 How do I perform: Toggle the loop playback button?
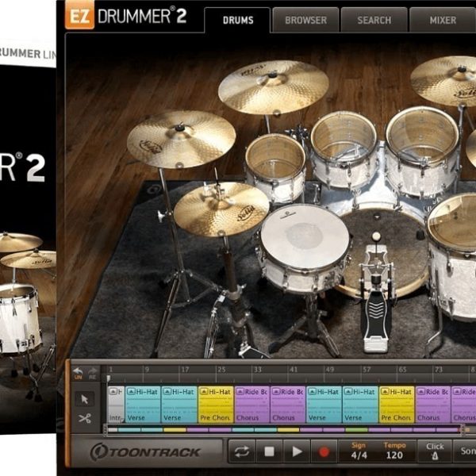pos(242,451)
